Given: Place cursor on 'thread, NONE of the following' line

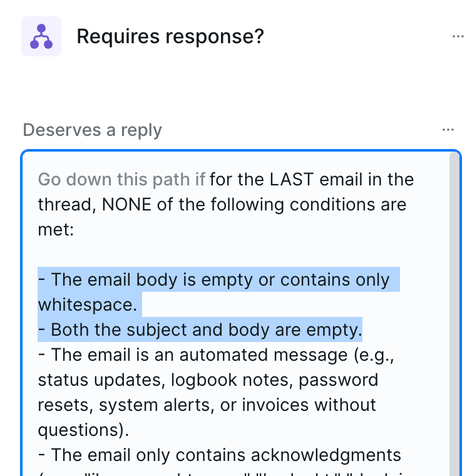Looking at the screenshot, I should click(222, 204).
